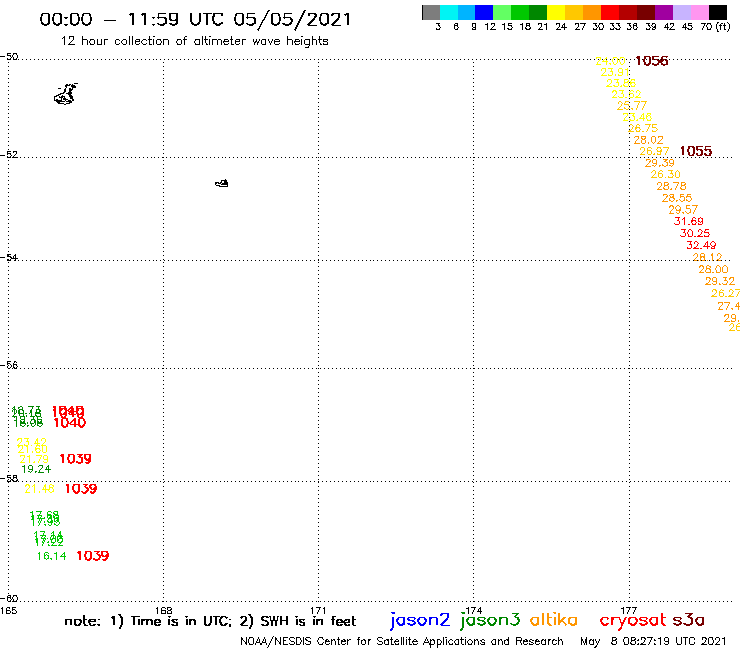The image size is (740, 650).
Task: Click the jason2 satellite legend label
Action: click(420, 621)
